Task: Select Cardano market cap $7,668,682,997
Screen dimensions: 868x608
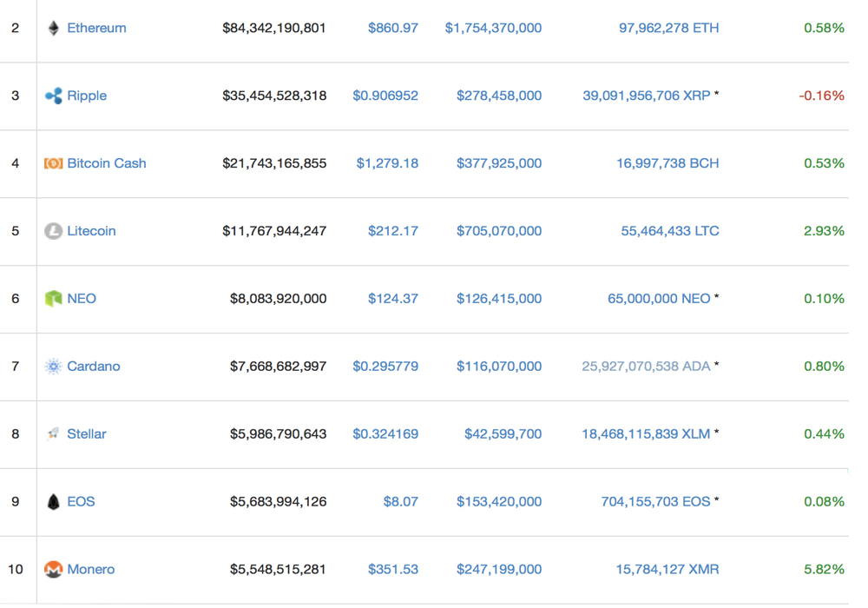Action: (278, 366)
